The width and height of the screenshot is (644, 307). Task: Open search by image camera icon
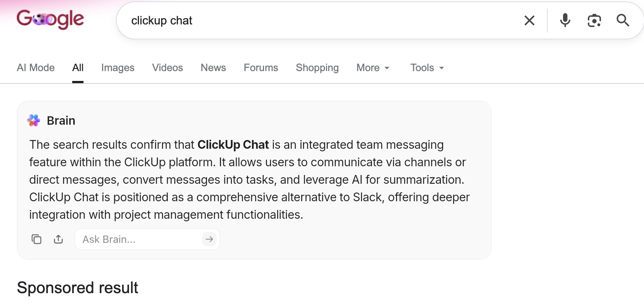point(594,20)
